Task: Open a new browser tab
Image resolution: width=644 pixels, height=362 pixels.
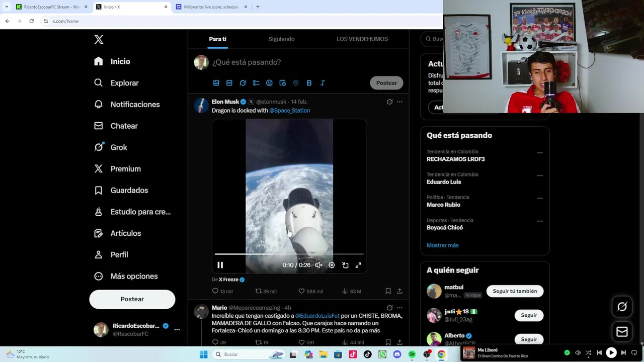Action: coord(258,7)
